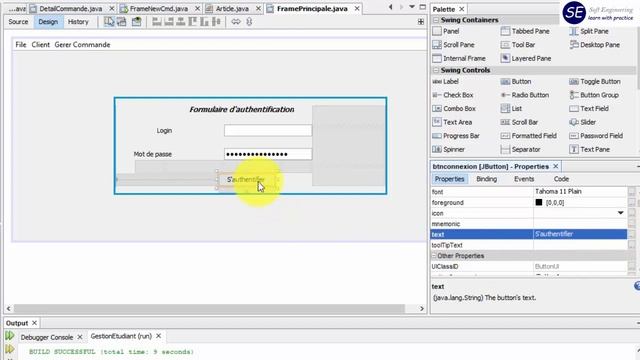Open the File menu in the form
Screen dimensions: 640x360
click(x=21, y=45)
